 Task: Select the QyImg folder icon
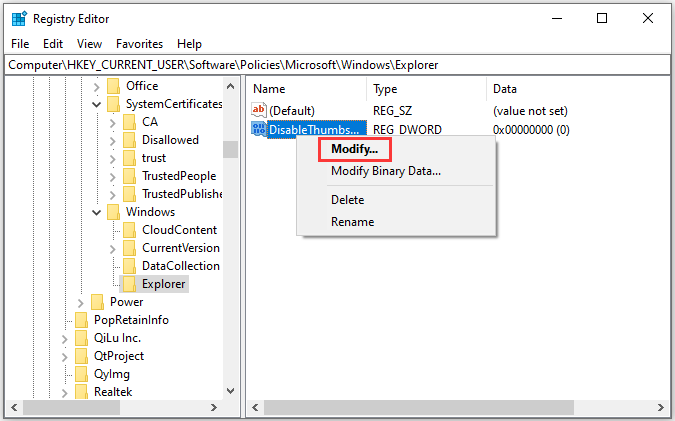coord(81,375)
